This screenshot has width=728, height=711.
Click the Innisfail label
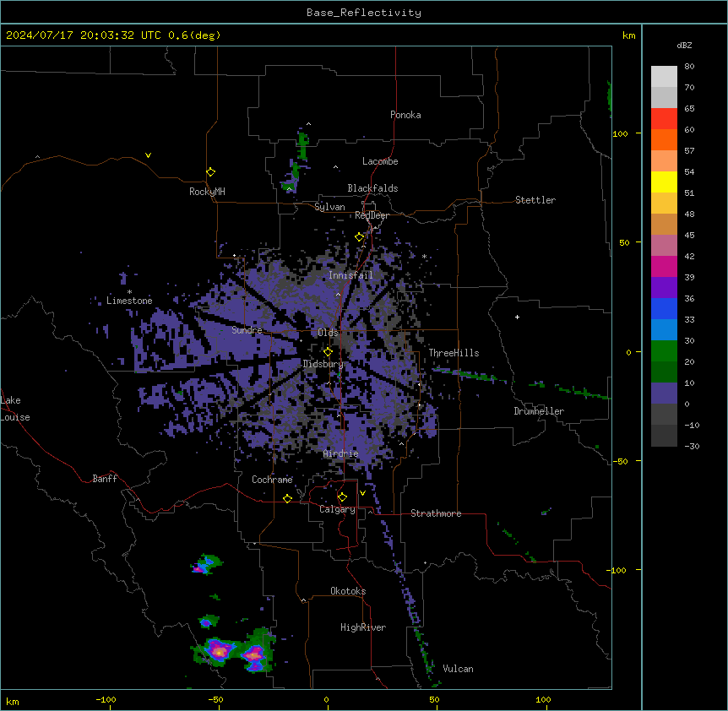click(350, 275)
